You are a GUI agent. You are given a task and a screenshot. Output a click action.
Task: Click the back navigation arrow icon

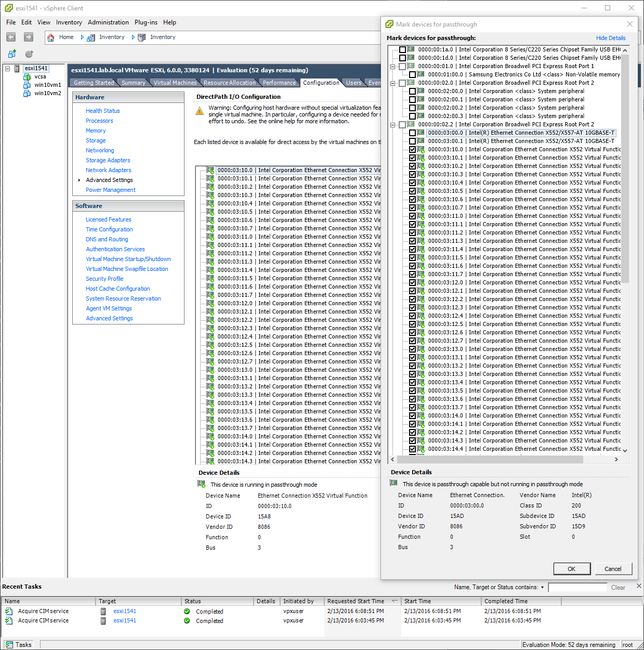coord(11,37)
